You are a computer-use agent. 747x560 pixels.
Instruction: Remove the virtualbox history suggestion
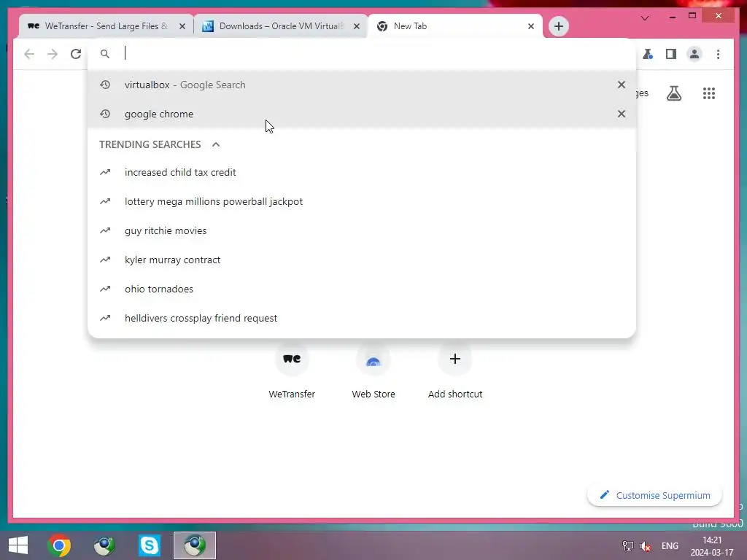[x=622, y=85]
